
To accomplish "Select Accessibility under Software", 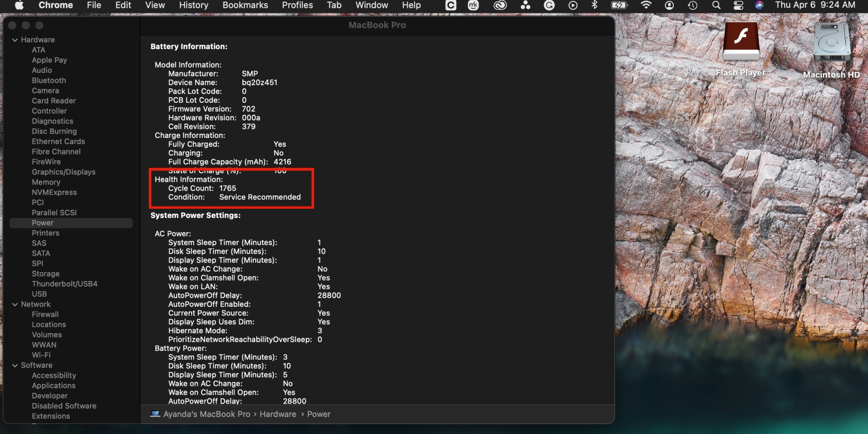I will [x=54, y=376].
